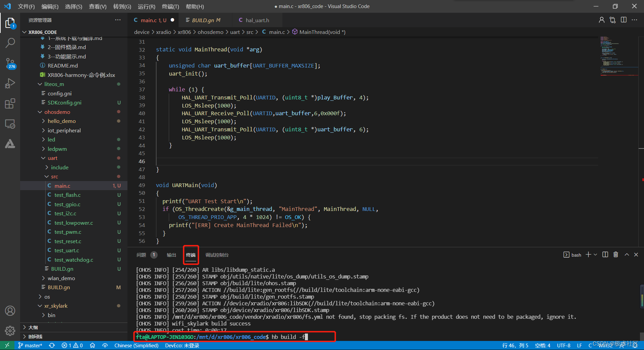Open the 编辑(E) menu

coord(50,6)
